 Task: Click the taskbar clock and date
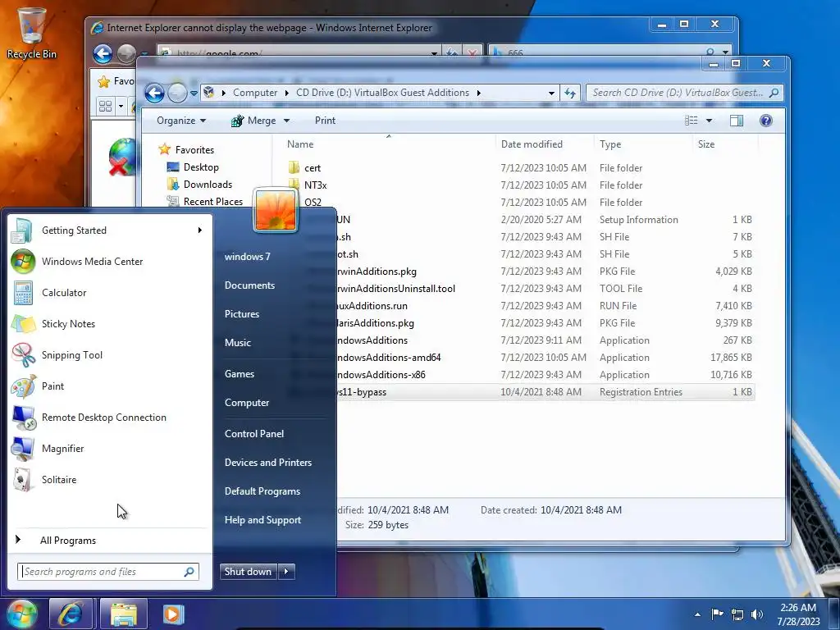pyautogui.click(x=798, y=614)
